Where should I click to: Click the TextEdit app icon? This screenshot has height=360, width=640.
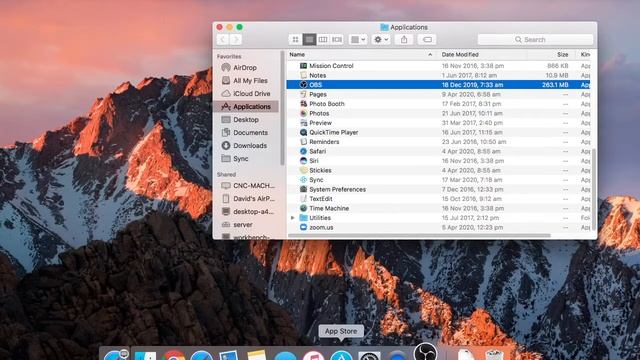tap(303, 199)
